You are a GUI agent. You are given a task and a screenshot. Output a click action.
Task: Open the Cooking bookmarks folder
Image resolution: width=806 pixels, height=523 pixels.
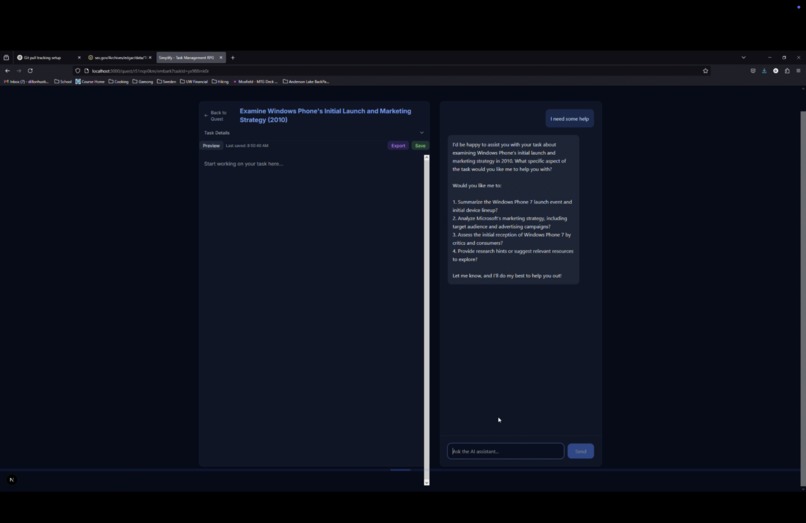pos(118,81)
